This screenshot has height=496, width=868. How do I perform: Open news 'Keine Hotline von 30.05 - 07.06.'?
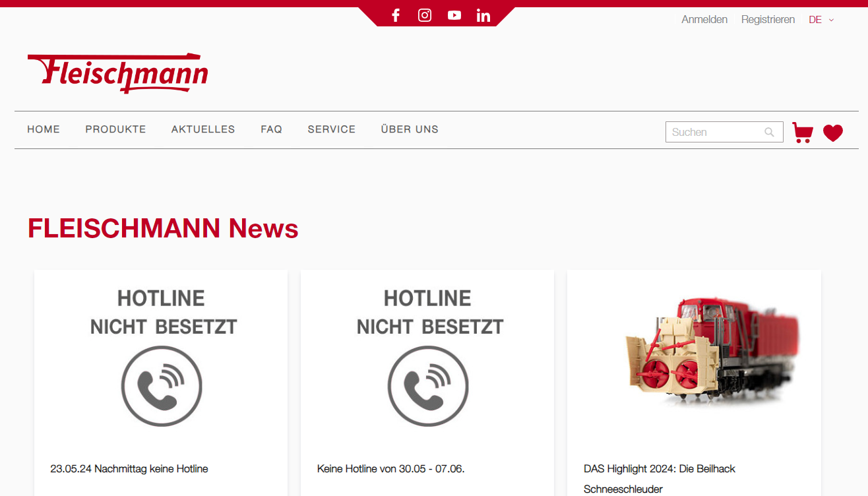pyautogui.click(x=391, y=469)
